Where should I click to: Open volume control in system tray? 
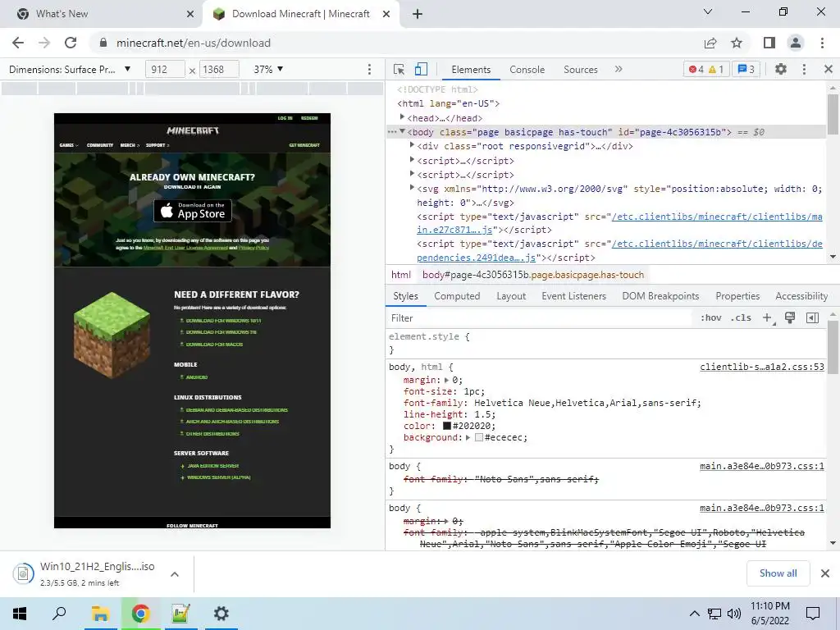coord(734,614)
